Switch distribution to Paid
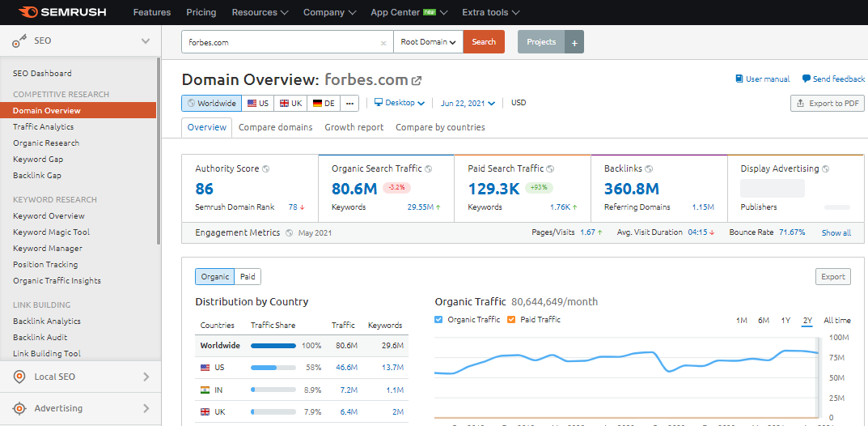 click(248, 277)
